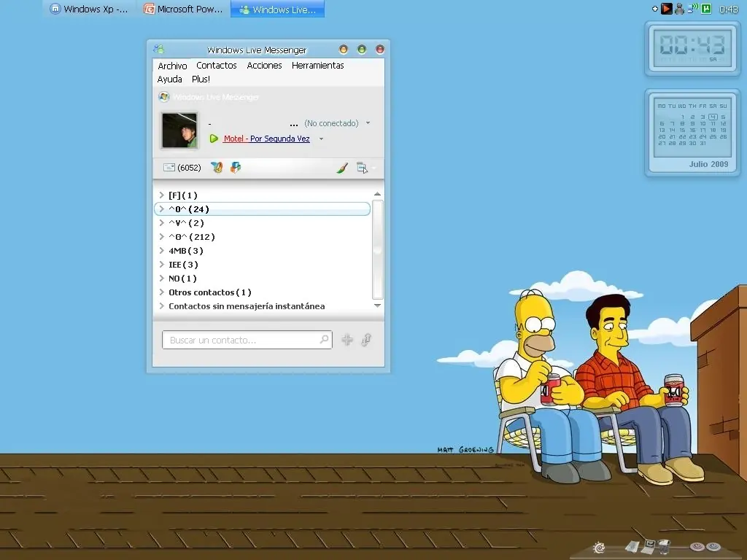Click the Motel - Por Segunda Vez song link

[267, 139]
